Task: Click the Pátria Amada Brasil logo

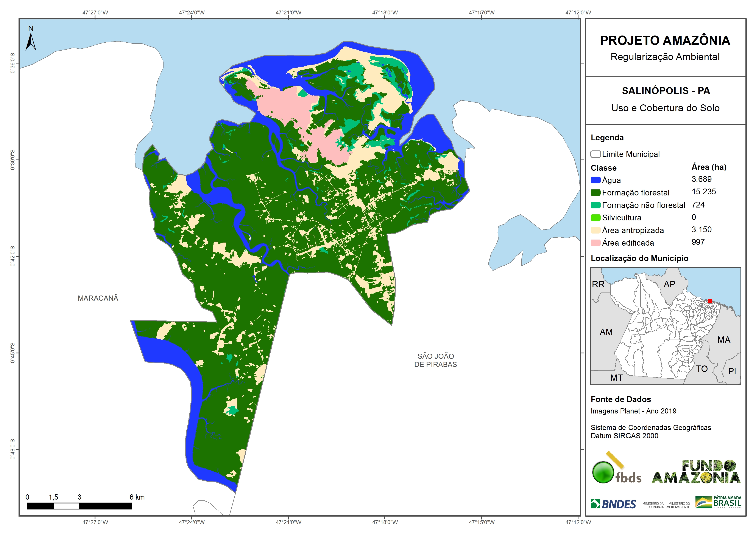Action: [719, 502]
